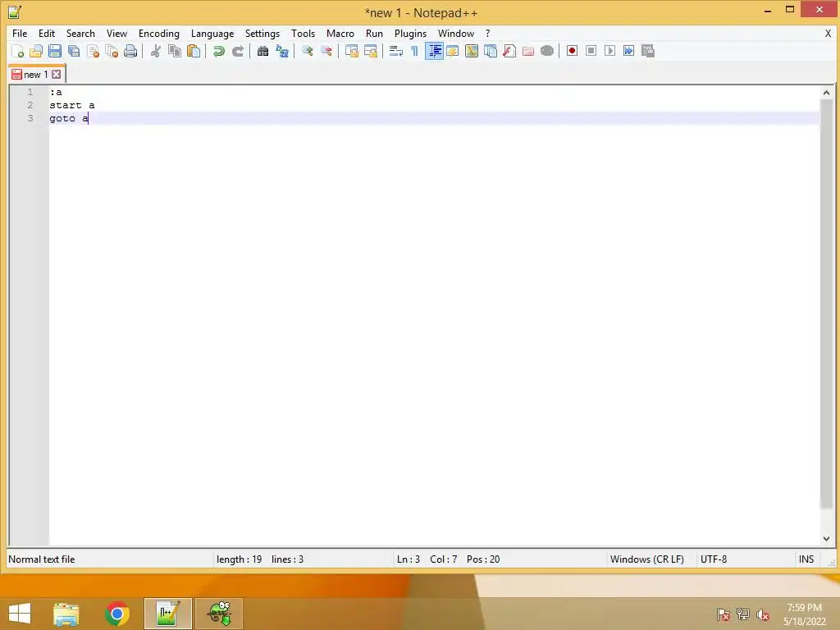This screenshot has height=630, width=840.
Task: Click the Open file toolbar icon
Action: click(36, 51)
